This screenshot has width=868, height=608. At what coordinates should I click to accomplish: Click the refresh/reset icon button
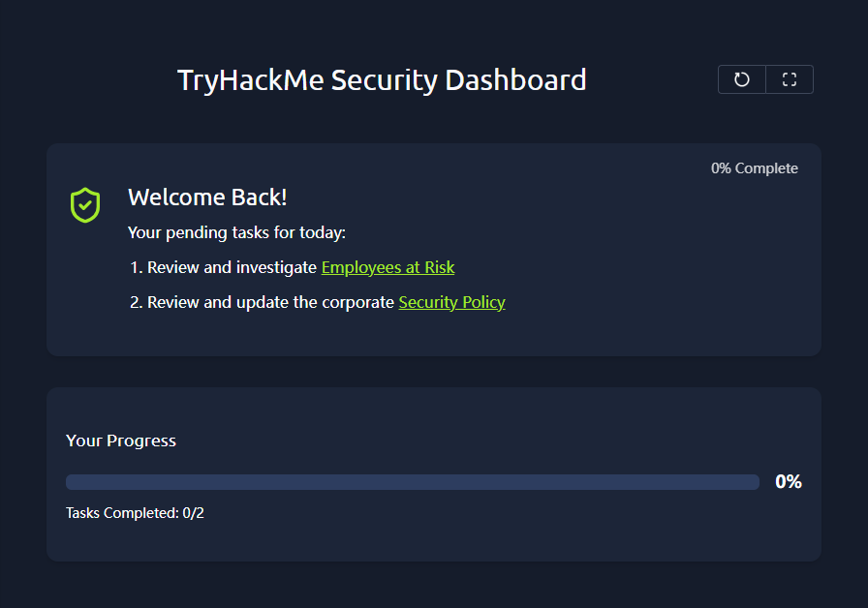pos(742,79)
